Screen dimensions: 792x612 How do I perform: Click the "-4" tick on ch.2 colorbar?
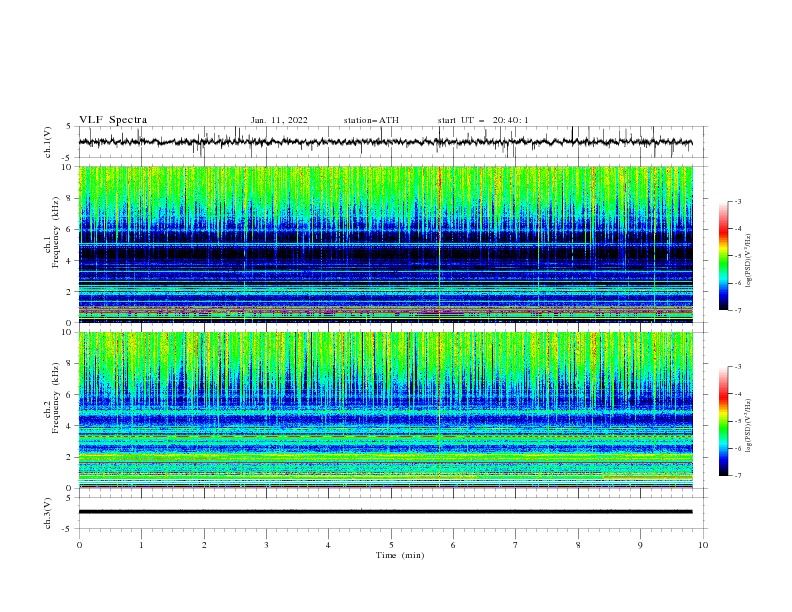[x=737, y=394]
